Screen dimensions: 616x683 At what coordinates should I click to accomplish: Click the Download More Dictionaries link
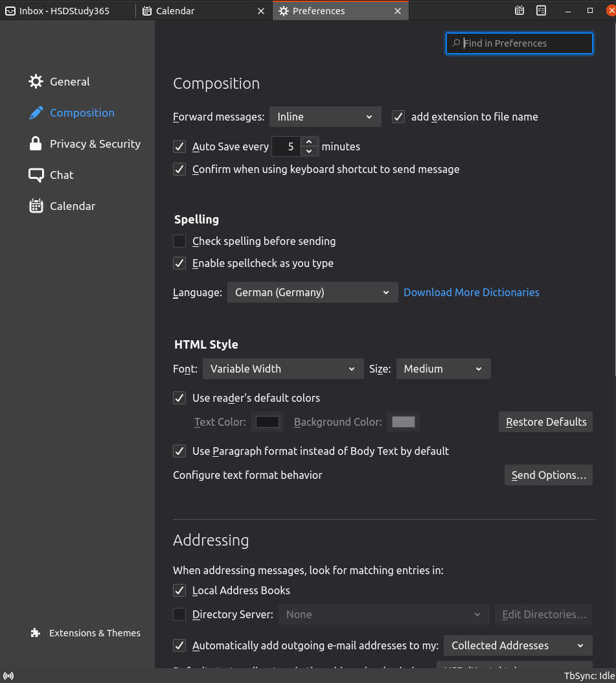471,292
